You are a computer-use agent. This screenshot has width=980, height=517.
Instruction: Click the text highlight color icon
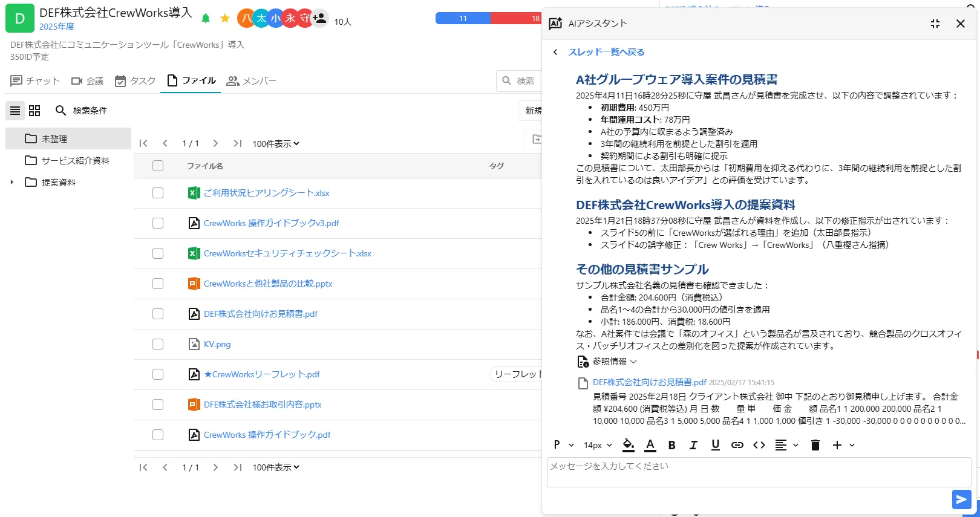pos(629,445)
